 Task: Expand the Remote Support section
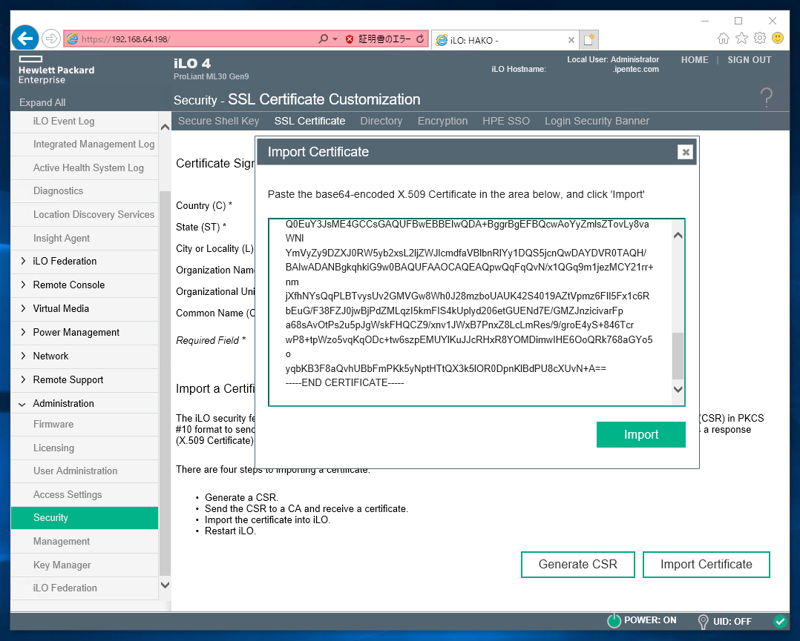tap(23, 380)
